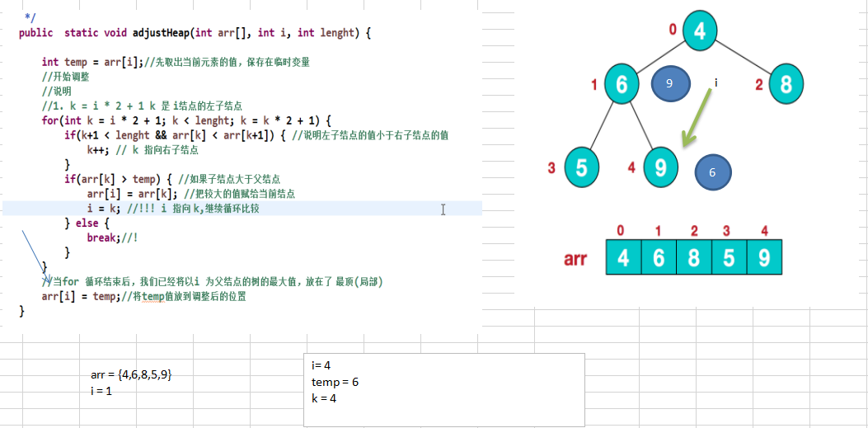Click the green diagonal arrow shape
Image resolution: width=868 pixels, height=428 pixels.
tap(698, 120)
